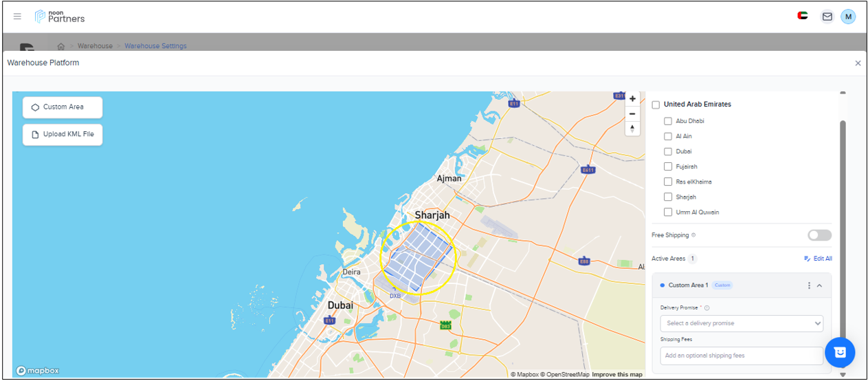Select the Dubai checkbox
The width and height of the screenshot is (868, 381).
[668, 151]
